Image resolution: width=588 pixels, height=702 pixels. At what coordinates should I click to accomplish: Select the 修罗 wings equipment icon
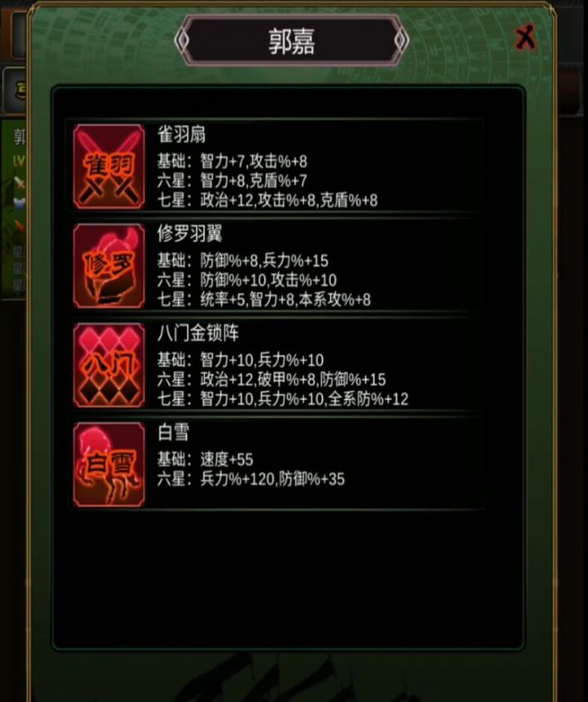[x=109, y=266]
